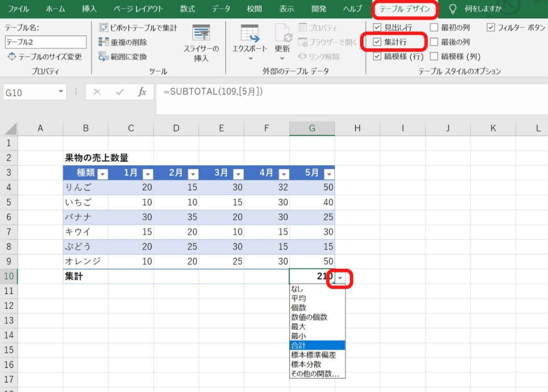
Task: Click Resize Table (テーブルのサイズ変更)
Action: [44, 57]
